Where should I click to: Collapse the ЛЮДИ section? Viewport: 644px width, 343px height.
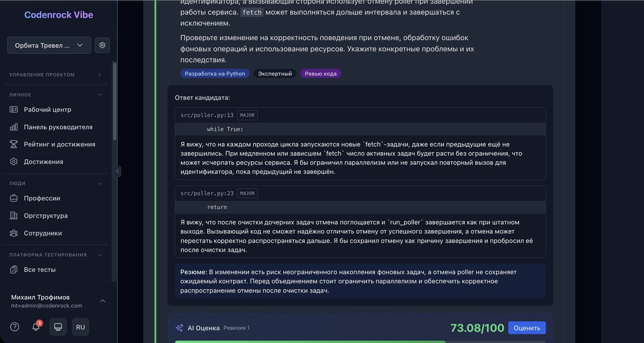pos(56,183)
